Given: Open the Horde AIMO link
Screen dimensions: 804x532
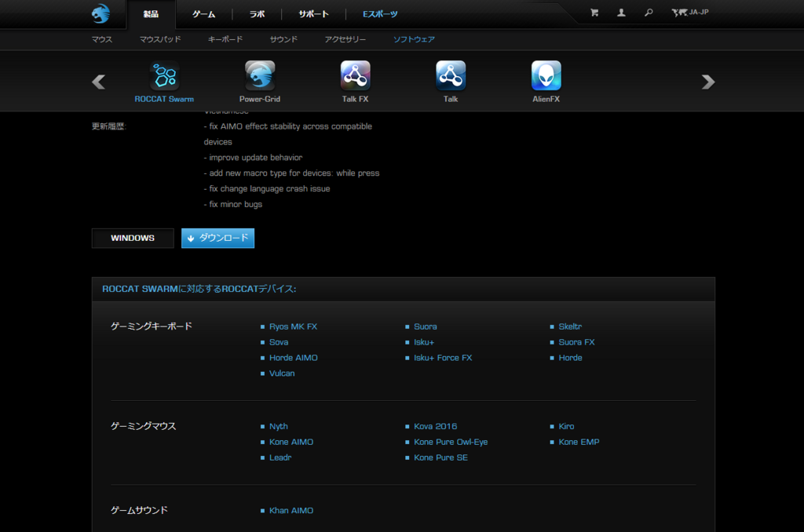Looking at the screenshot, I should [x=294, y=358].
